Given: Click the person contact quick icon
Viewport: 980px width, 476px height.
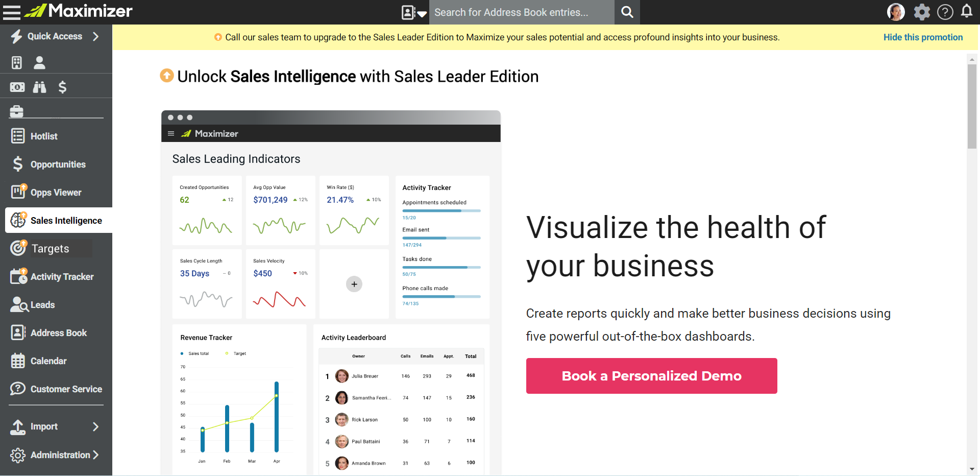Looking at the screenshot, I should (x=39, y=63).
